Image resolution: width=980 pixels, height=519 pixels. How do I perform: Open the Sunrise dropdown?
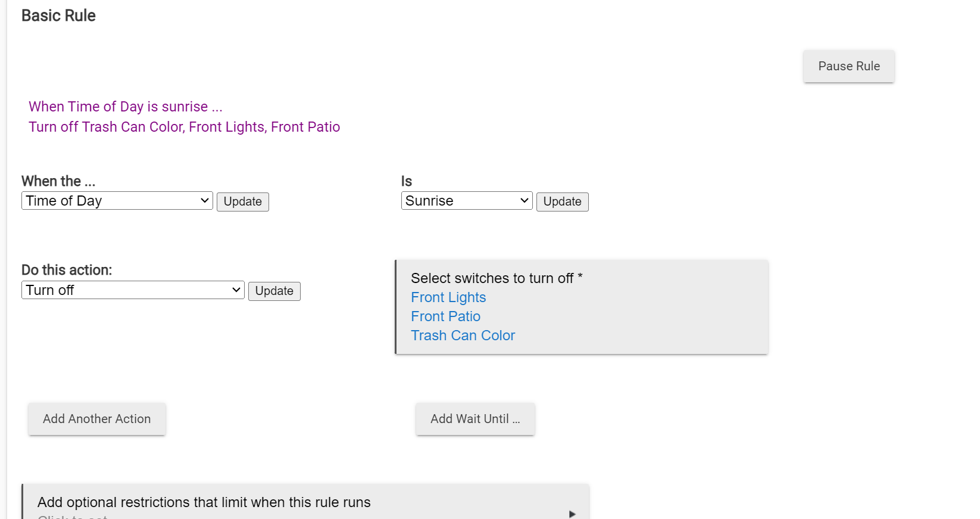(x=467, y=201)
